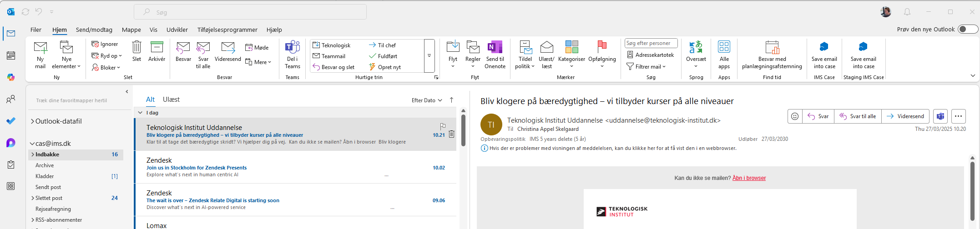
Task: Open the Tilføjelsesprogrammer tab
Action: [x=227, y=30]
